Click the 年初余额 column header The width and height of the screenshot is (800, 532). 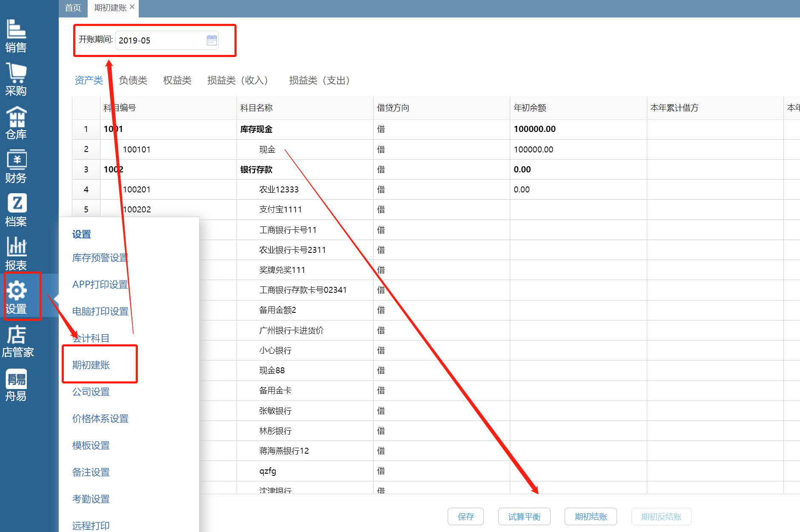[x=578, y=108]
